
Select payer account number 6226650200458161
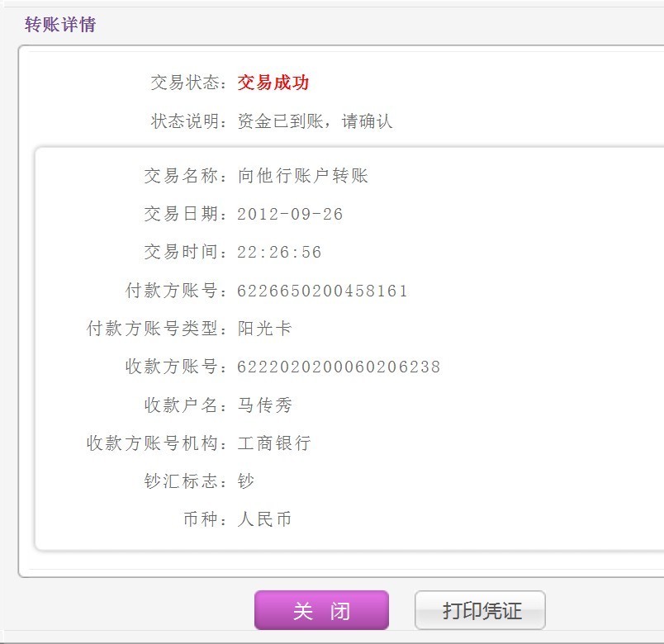(322, 291)
